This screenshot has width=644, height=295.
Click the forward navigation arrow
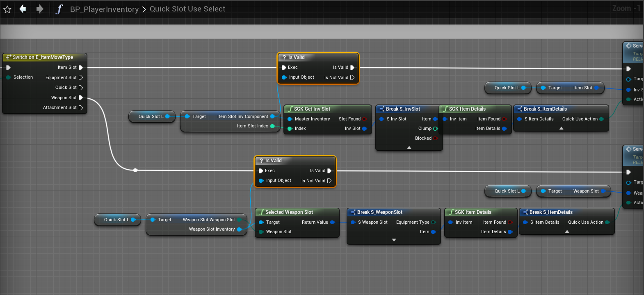(40, 9)
